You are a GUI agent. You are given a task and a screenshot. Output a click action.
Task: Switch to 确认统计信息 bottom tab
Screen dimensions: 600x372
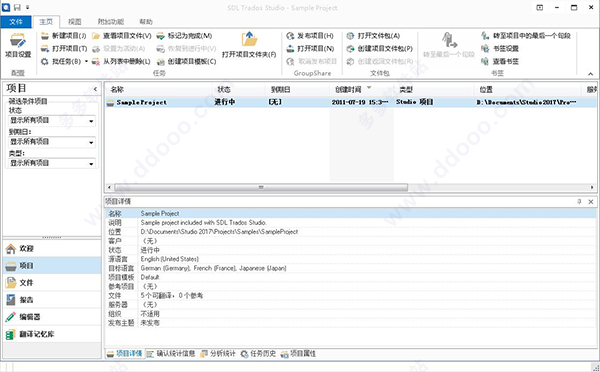coord(171,354)
